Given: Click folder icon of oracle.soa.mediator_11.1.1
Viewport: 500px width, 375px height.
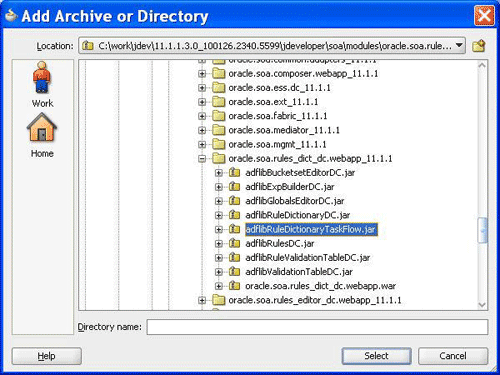Looking at the screenshot, I should pos(218,130).
